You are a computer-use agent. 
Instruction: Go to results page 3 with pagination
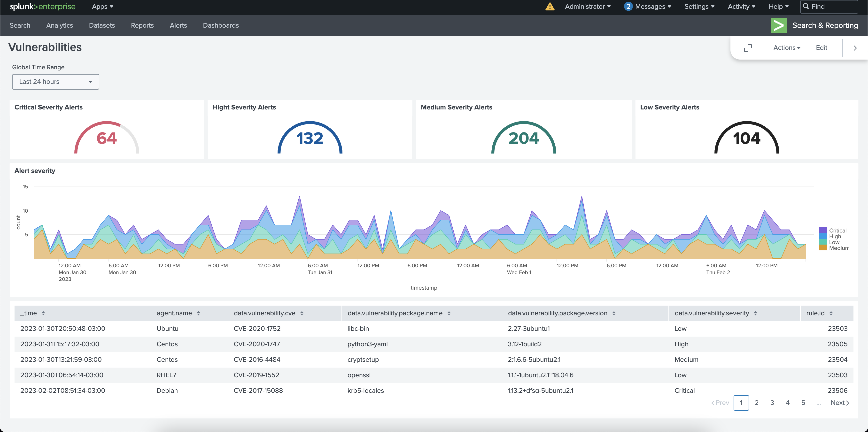[772, 402]
